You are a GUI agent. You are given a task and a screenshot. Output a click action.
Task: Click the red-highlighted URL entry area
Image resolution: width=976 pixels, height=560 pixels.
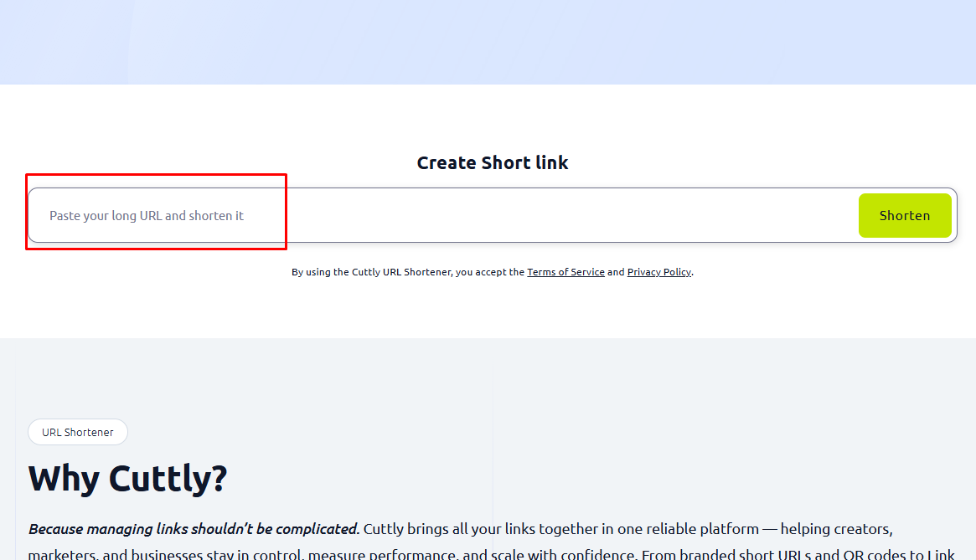click(x=156, y=215)
